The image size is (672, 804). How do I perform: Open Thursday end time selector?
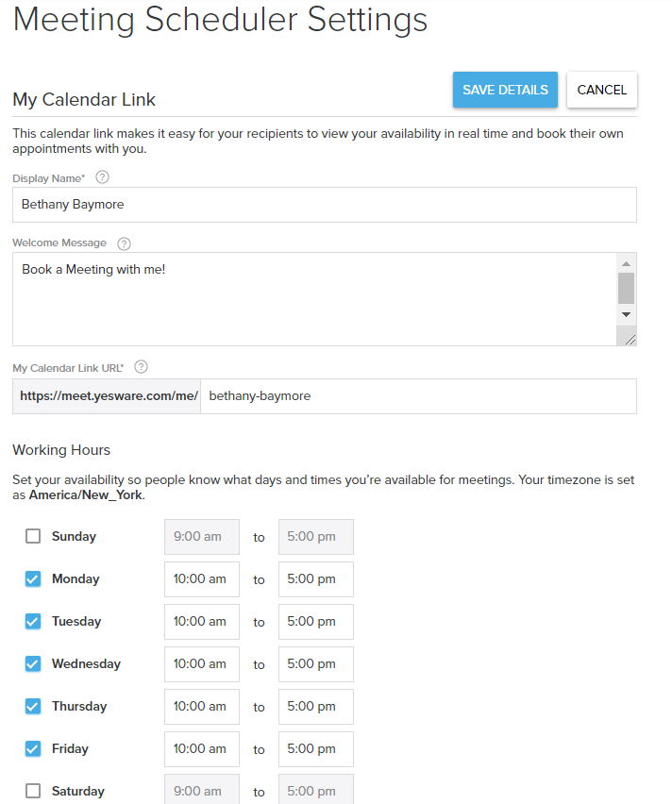tap(315, 707)
